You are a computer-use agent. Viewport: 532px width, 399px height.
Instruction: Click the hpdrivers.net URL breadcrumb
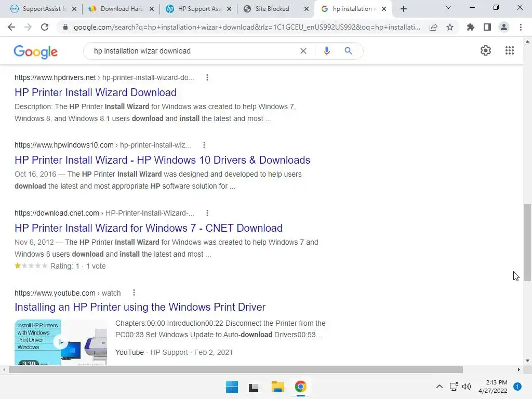click(104, 78)
